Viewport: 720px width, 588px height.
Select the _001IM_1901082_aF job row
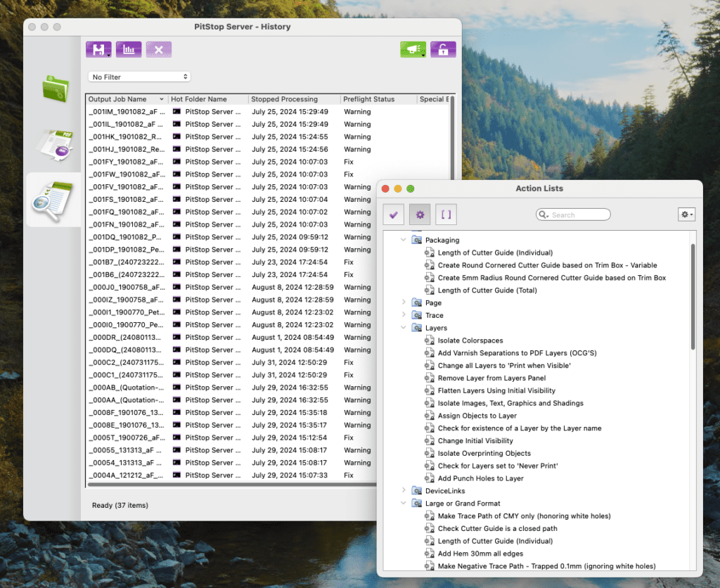coord(268,112)
